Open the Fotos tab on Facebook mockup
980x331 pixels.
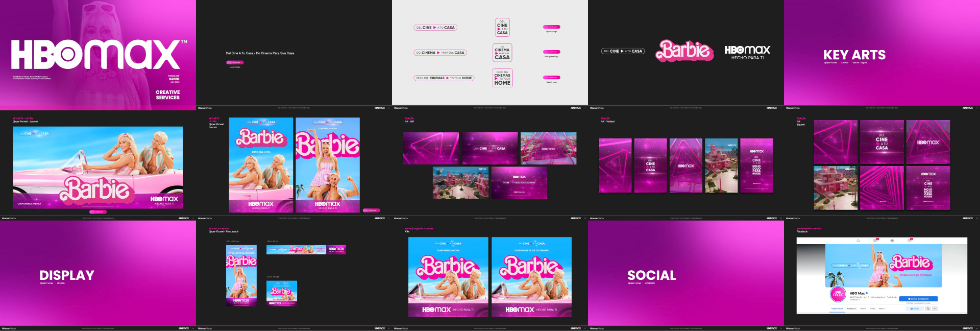873,309
